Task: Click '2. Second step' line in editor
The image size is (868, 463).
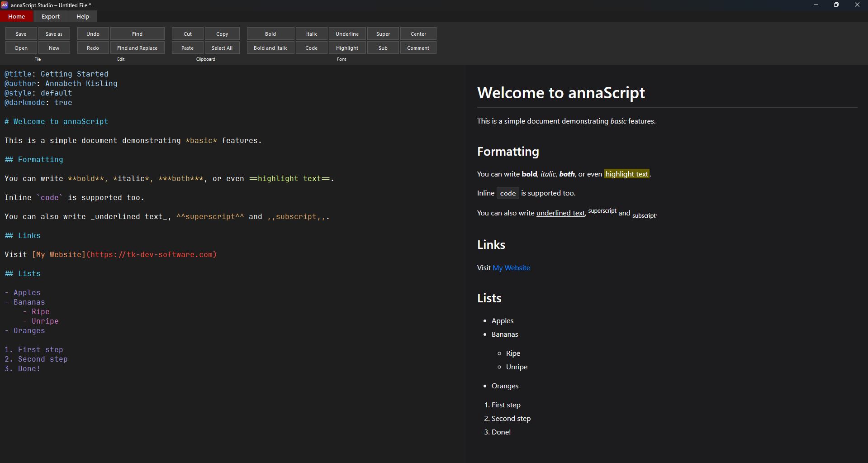Action: pos(36,359)
